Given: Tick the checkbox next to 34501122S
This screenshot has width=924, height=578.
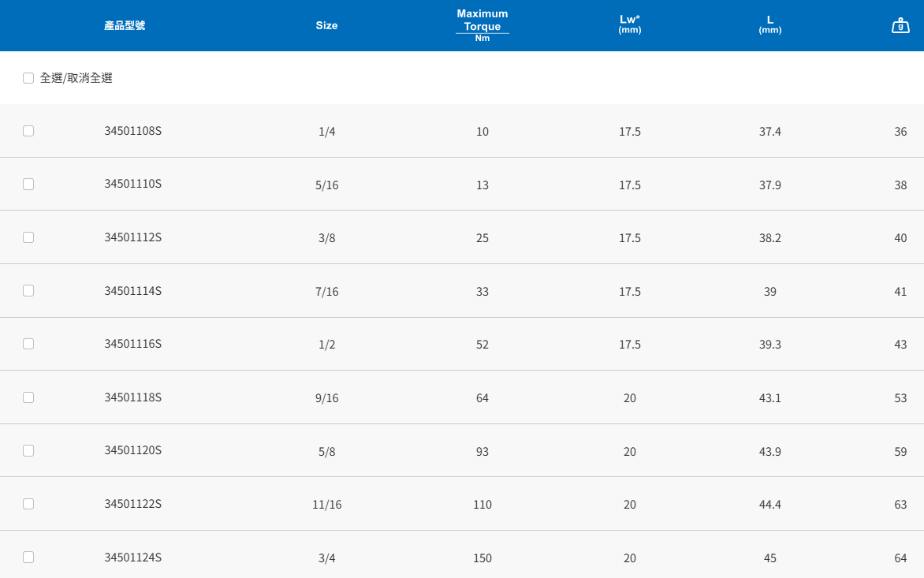Looking at the screenshot, I should (x=28, y=504).
